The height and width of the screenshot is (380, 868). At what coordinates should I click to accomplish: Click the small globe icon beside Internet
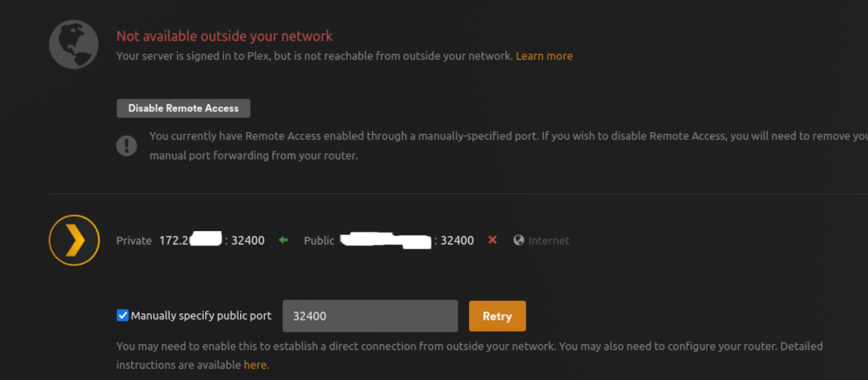tap(518, 240)
